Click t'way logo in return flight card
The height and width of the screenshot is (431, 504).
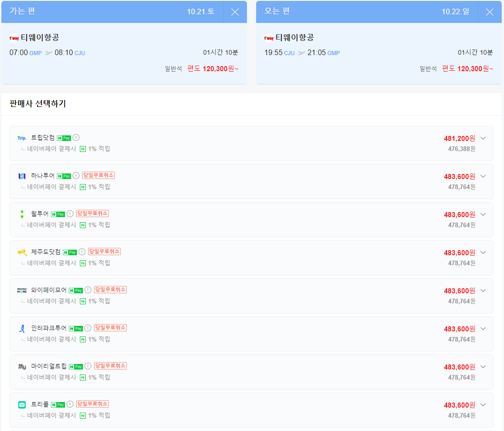pos(269,38)
